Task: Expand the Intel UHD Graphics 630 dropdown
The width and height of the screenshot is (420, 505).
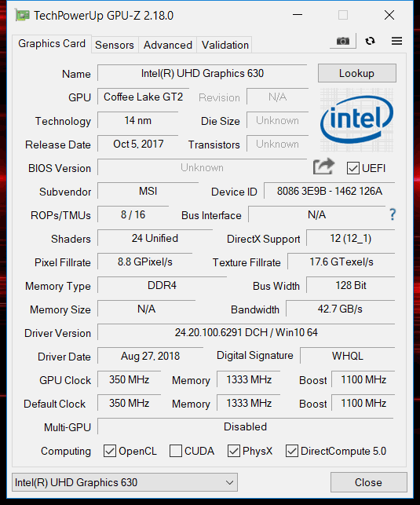Action: 125,482
